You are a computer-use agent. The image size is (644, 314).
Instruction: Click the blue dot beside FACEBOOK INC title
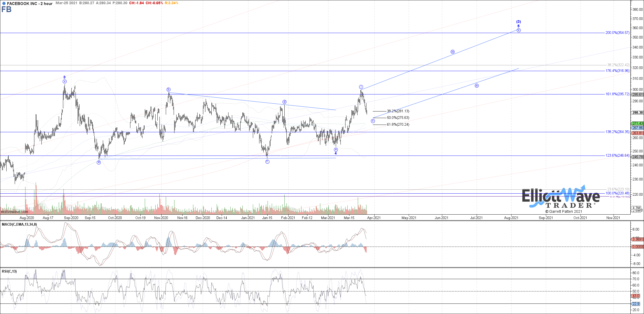(4, 3)
